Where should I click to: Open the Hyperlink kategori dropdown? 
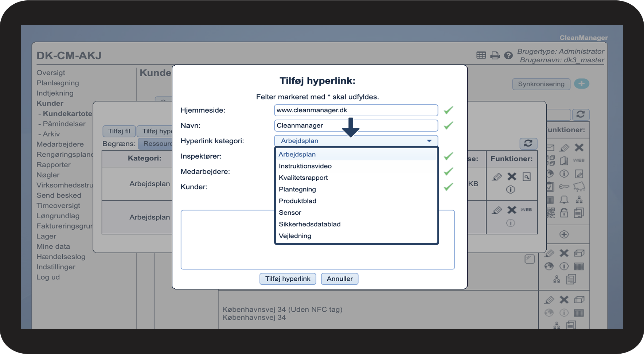pyautogui.click(x=356, y=141)
